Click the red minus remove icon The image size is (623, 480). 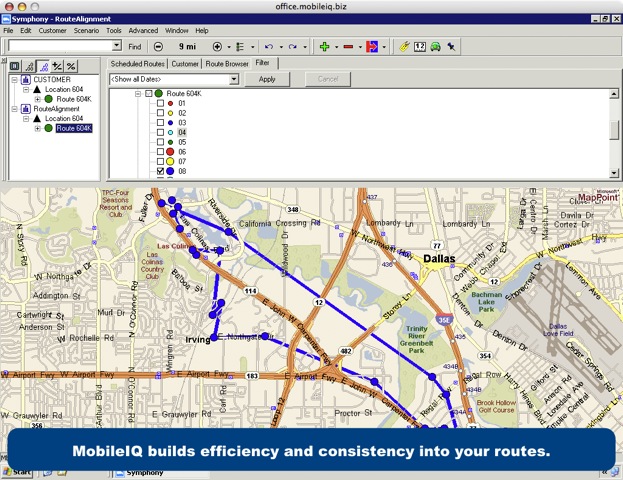coord(349,46)
